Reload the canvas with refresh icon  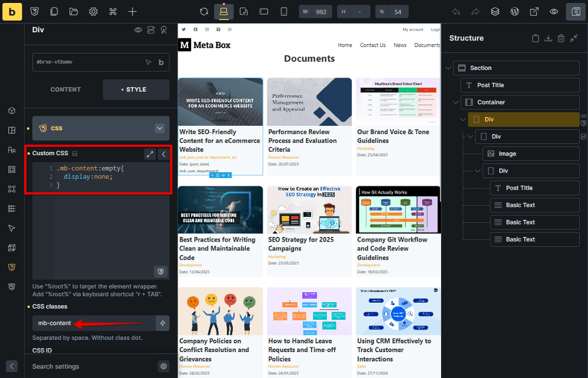(204, 11)
